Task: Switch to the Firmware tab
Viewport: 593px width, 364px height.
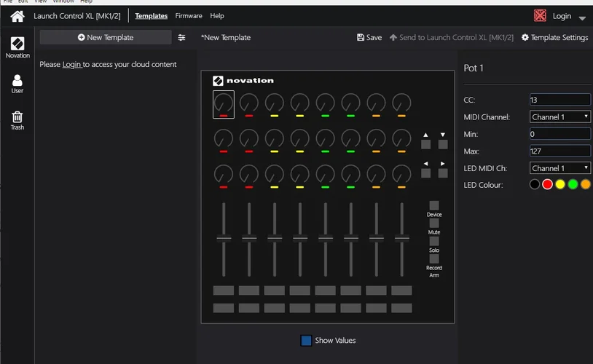Action: click(x=189, y=16)
